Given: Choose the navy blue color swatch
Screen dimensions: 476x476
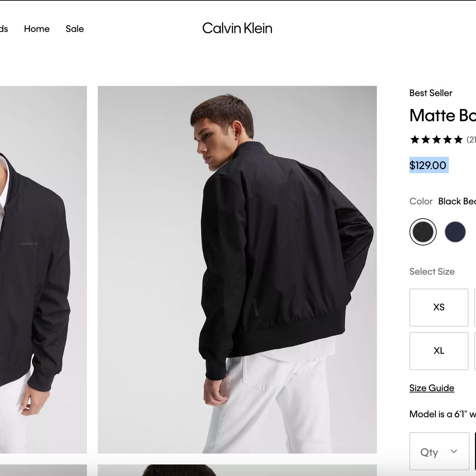Looking at the screenshot, I should 455,232.
